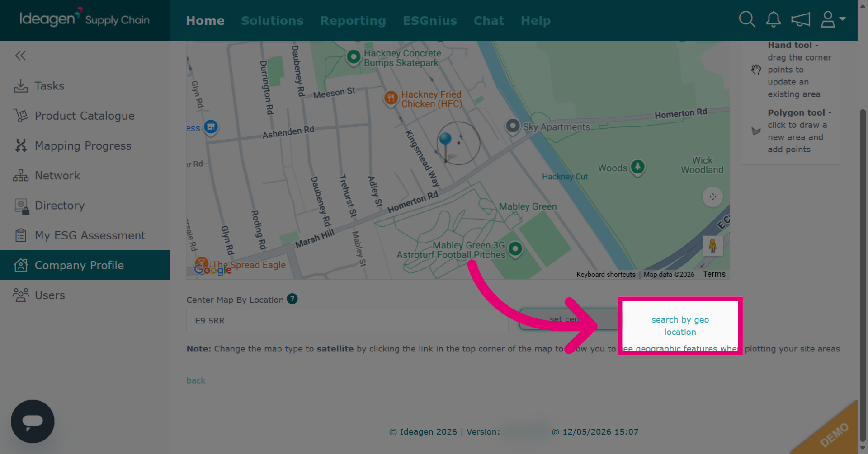
Task: Open the user account dropdown
Action: coord(833,19)
